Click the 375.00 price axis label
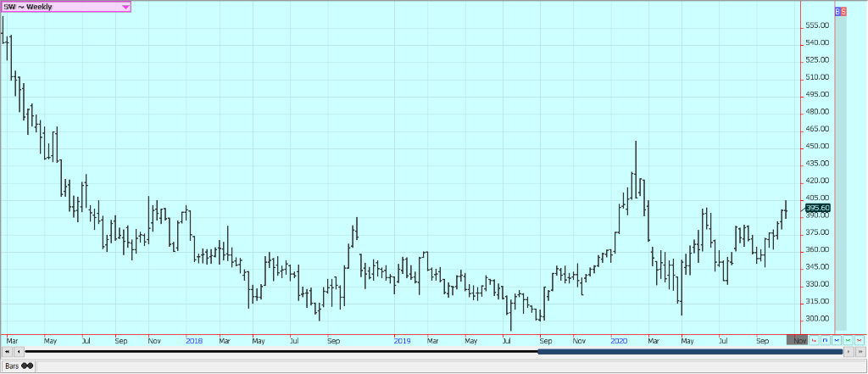The height and width of the screenshot is (374, 868). [x=817, y=232]
